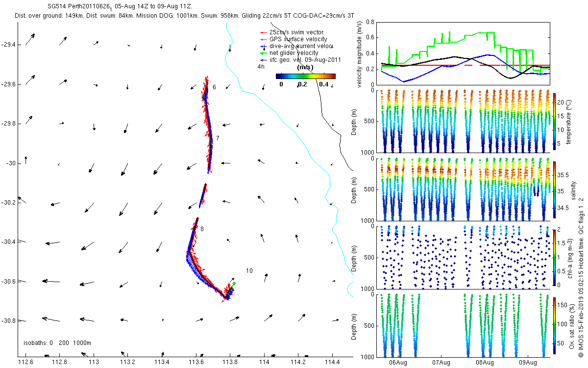Click the temperature (°C) colorbar
Image resolution: width=588 pixels, height=368 pixels.
(x=555, y=121)
